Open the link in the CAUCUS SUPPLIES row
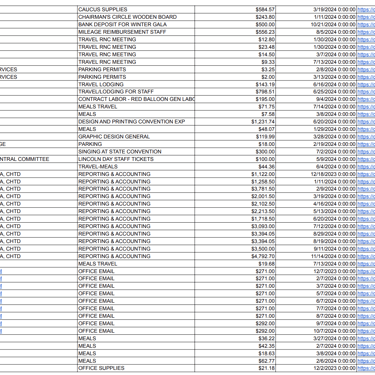The height and width of the screenshot is (375, 375). [x=366, y=9]
